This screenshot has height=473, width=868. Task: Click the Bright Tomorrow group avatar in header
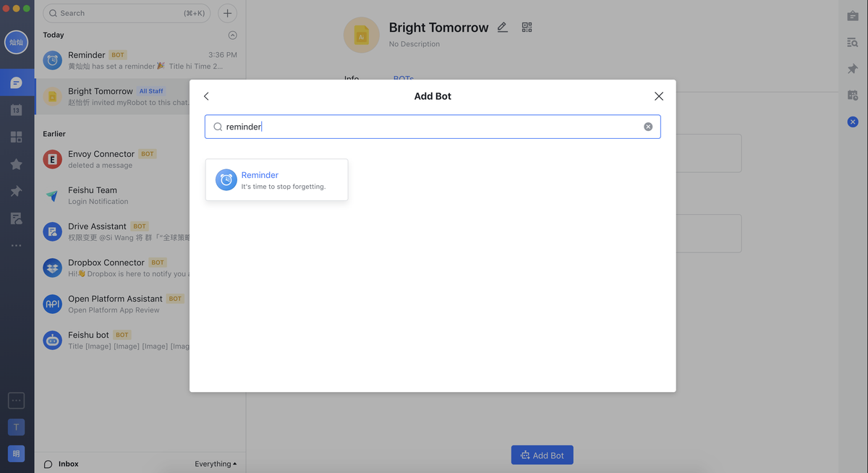click(361, 35)
